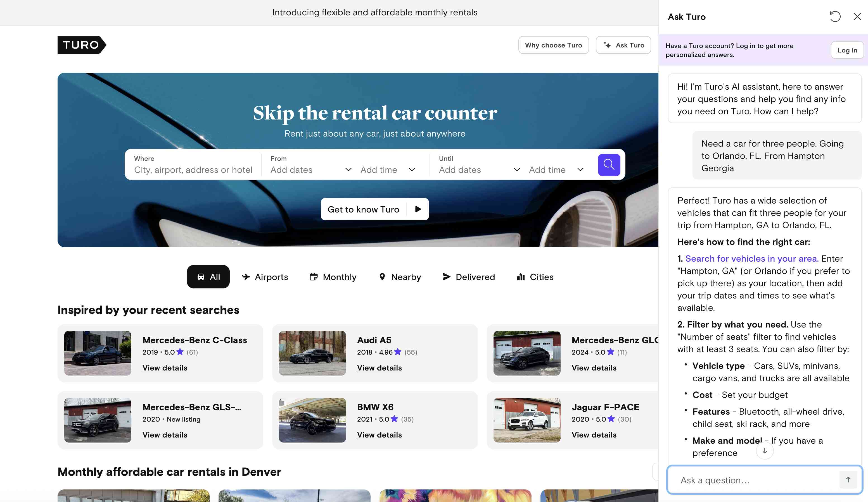This screenshot has width=868, height=502.
Task: Click the Ask Turo panel title
Action: click(687, 16)
